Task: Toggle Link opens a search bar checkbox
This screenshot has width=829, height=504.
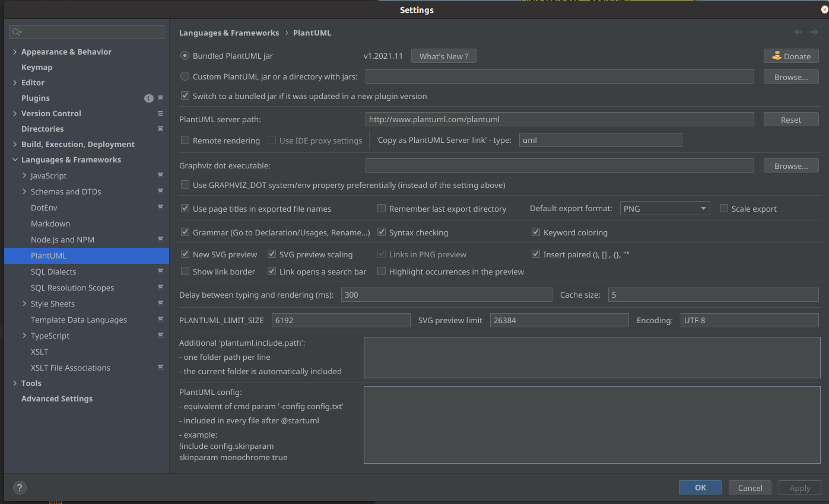Action: (272, 272)
